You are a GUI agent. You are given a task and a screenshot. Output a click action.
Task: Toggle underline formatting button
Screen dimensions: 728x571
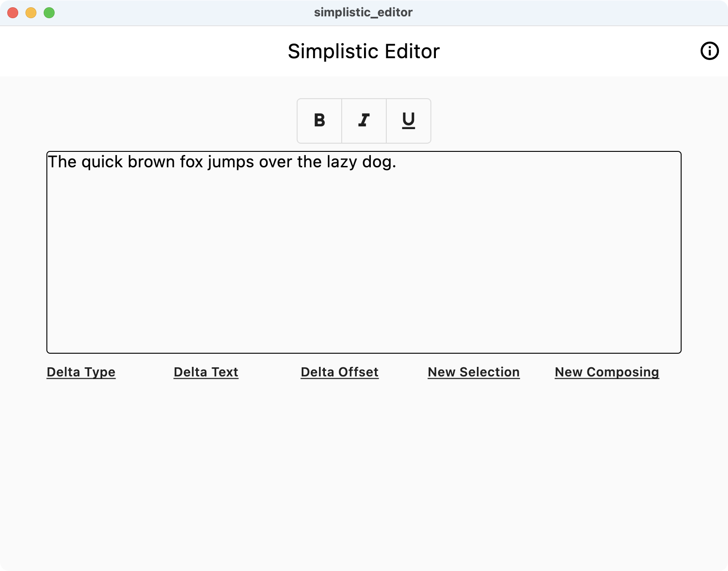(x=409, y=120)
